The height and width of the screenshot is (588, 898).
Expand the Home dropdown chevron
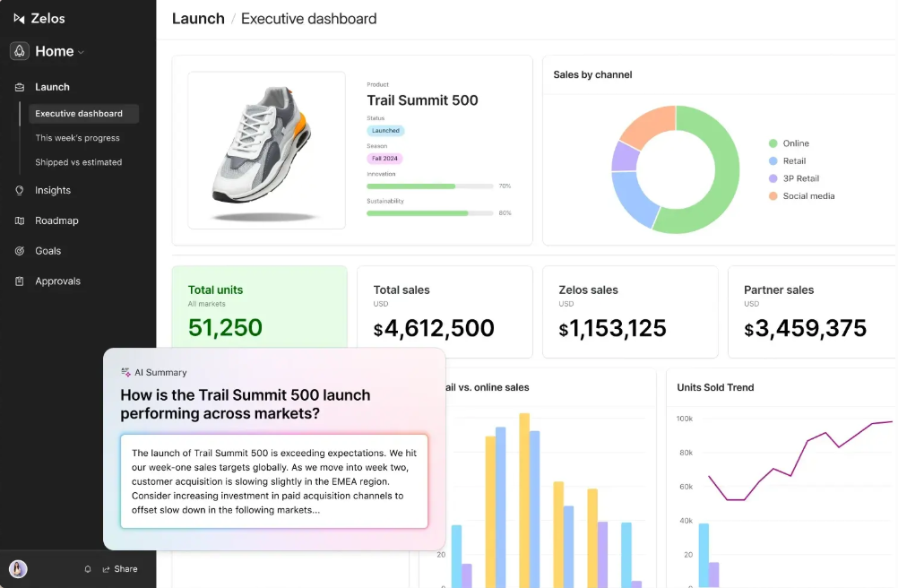point(82,52)
